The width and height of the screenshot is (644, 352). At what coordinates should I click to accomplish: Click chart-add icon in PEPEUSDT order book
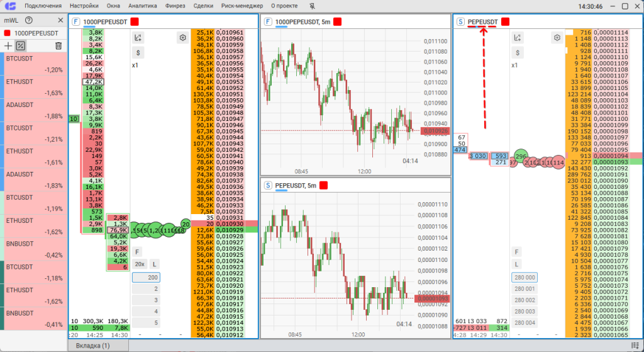[x=517, y=38]
